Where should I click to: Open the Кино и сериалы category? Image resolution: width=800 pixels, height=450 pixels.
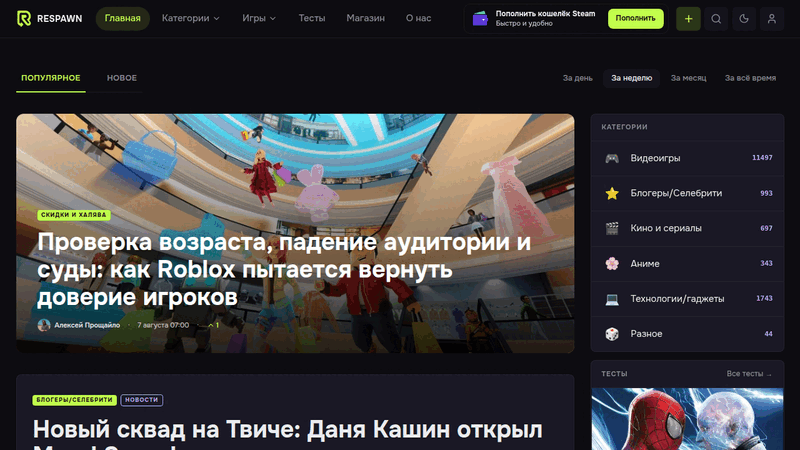click(687, 228)
